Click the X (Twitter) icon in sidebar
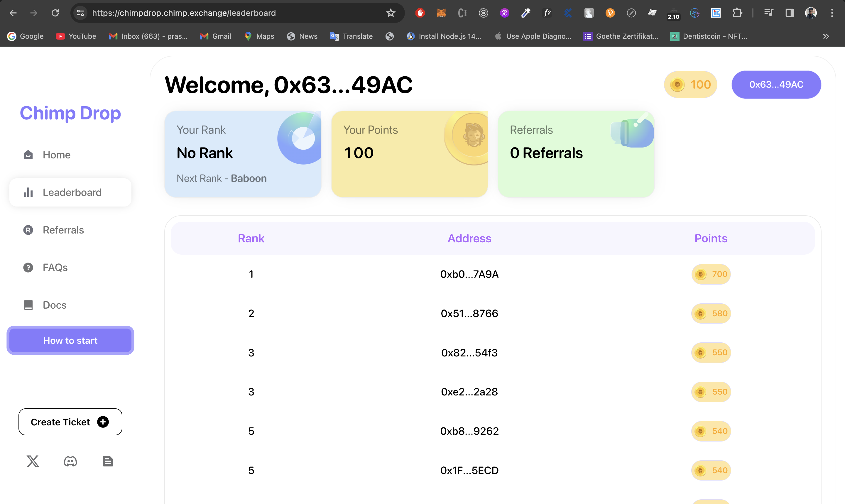845x504 pixels. pos(33,461)
